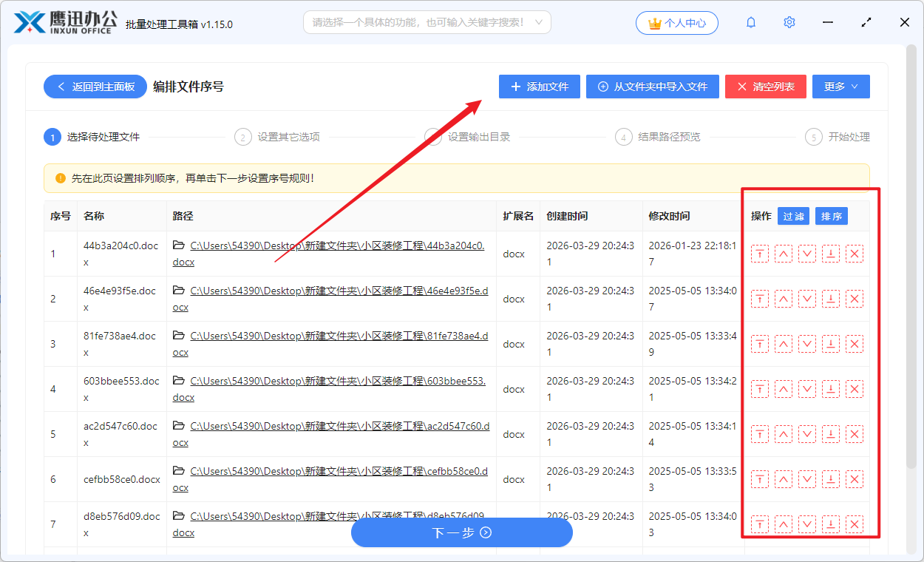Click the folder icon beside row 1 path
Image resolution: width=924 pixels, height=562 pixels.
(178, 246)
